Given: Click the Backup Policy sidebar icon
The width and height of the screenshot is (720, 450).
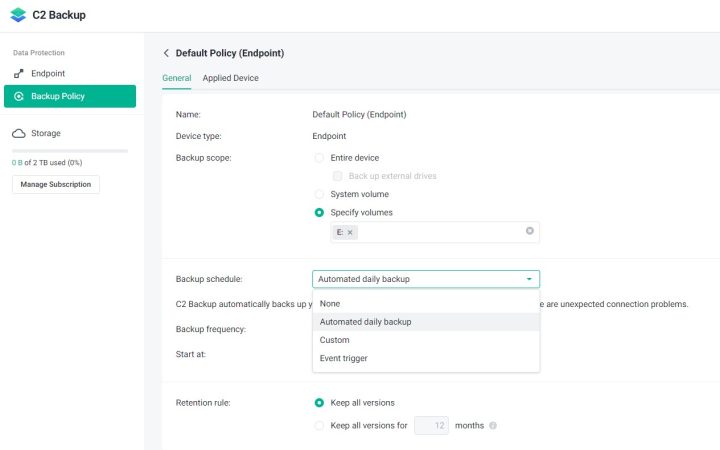Looking at the screenshot, I should coord(19,96).
